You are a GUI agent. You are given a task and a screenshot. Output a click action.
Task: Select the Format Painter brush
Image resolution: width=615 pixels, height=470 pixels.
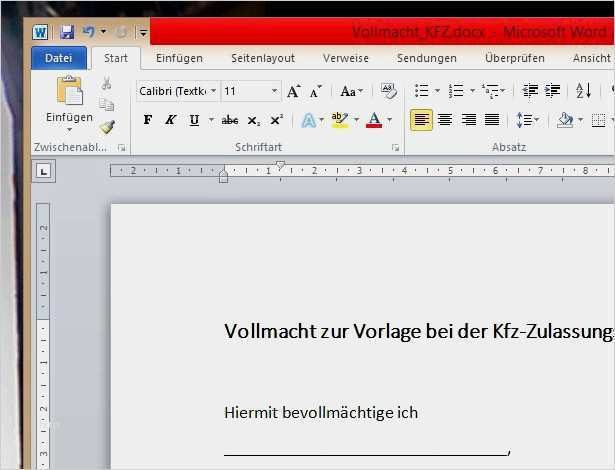107,127
